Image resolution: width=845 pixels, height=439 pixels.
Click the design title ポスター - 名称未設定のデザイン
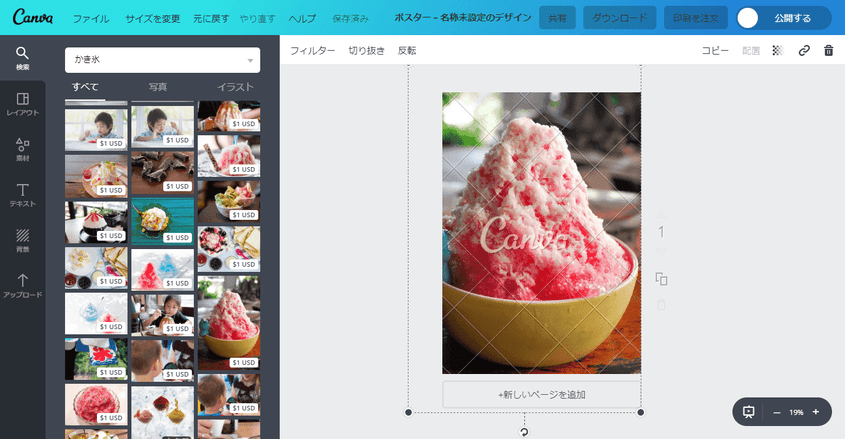point(463,18)
